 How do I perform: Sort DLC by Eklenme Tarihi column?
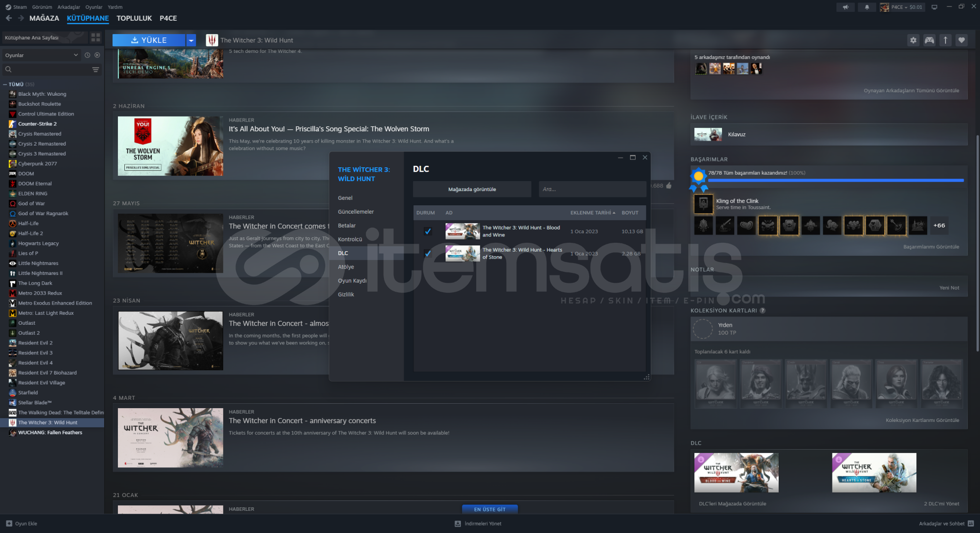[593, 213]
